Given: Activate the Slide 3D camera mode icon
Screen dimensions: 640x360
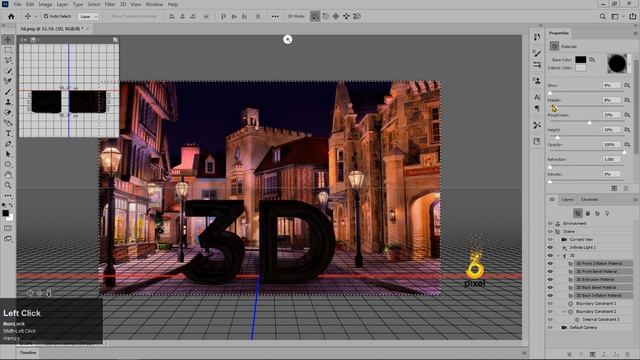Looking at the screenshot, I should tap(346, 16).
